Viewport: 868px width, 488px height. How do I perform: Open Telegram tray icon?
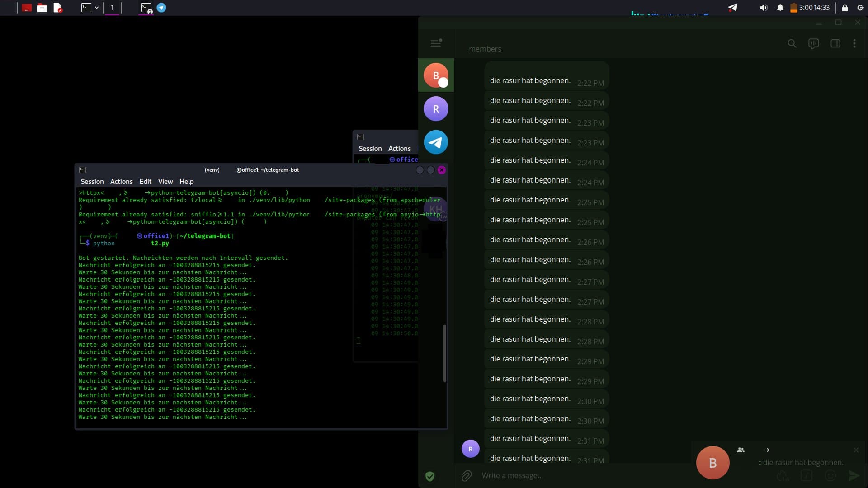coord(733,7)
